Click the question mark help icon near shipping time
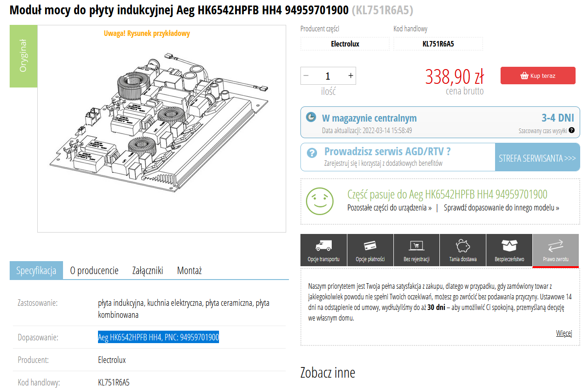The height and width of the screenshot is (391, 588). point(571,130)
